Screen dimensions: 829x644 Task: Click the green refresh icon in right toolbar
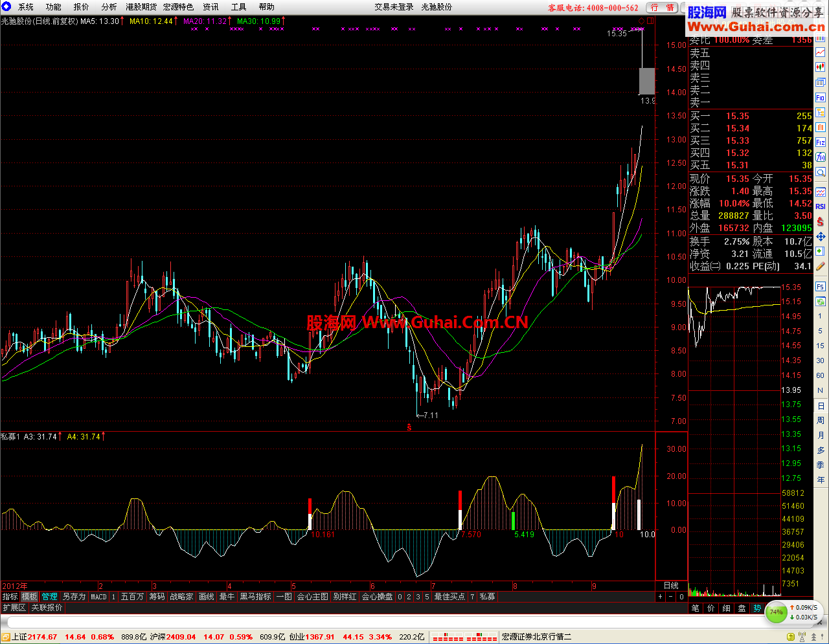821,302
